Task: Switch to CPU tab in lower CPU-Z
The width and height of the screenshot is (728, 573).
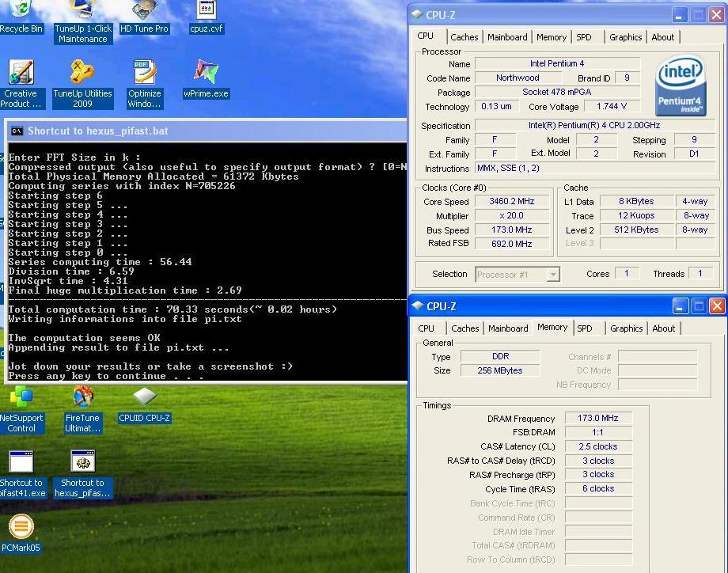Action: pyautogui.click(x=426, y=328)
